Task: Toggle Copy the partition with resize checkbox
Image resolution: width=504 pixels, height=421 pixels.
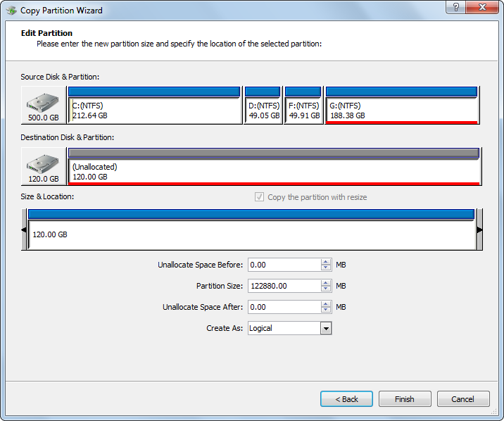Action: 259,197
